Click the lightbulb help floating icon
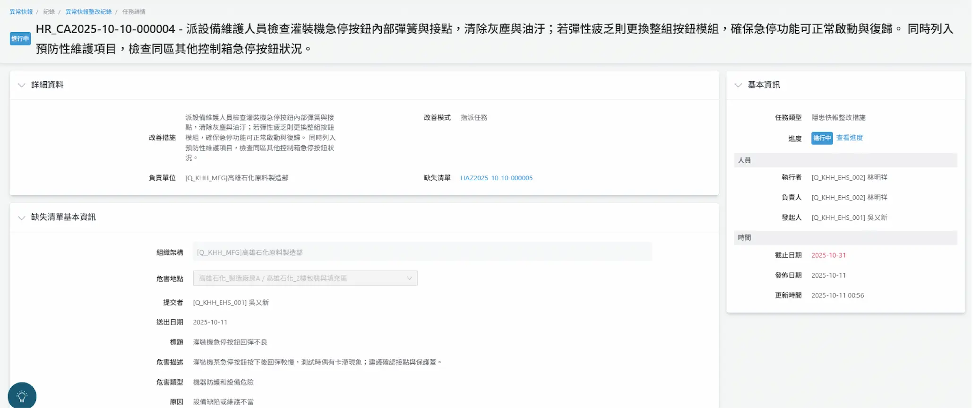 pyautogui.click(x=22, y=396)
